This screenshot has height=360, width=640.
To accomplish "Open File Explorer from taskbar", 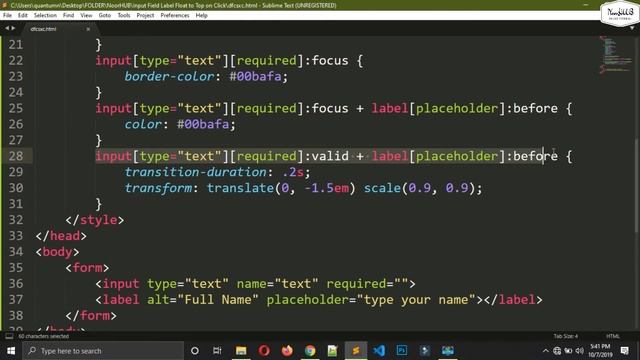I will pyautogui.click(x=241, y=351).
